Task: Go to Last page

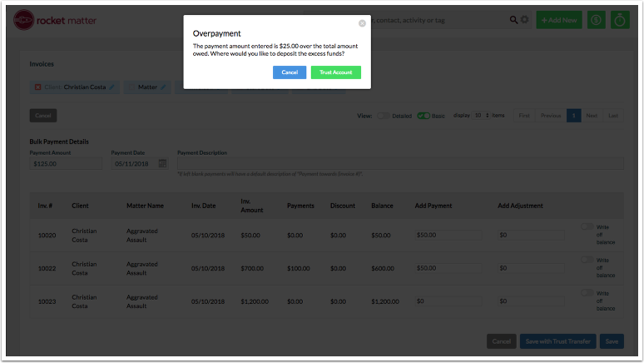Action: tap(612, 116)
